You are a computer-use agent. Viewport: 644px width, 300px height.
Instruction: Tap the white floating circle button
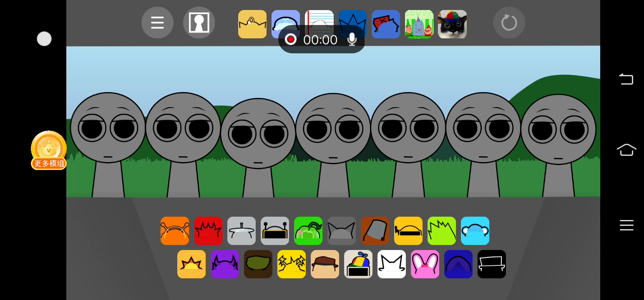point(44,39)
